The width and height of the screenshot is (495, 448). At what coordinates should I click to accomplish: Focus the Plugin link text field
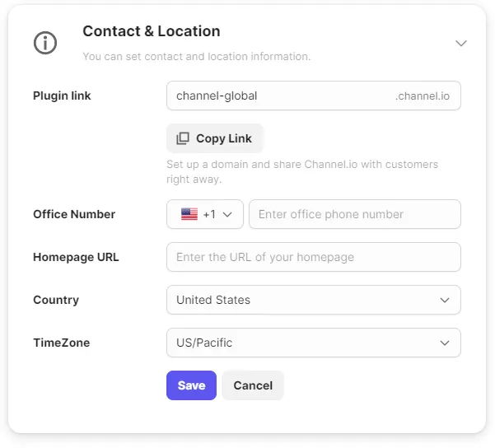[x=280, y=96]
